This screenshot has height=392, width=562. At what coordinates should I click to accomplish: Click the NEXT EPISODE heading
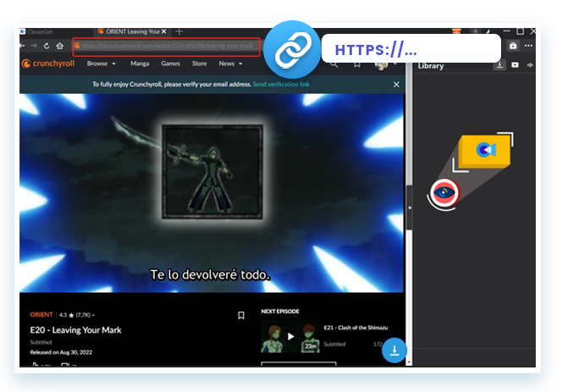coord(280,312)
